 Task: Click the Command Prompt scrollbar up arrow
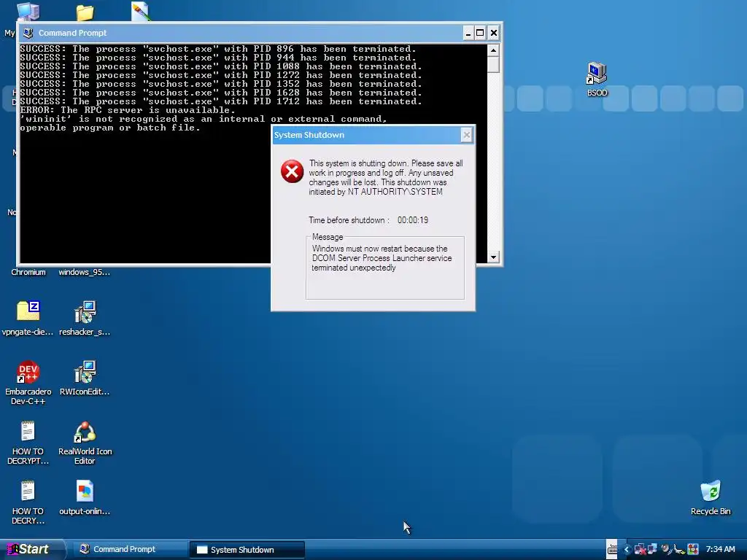click(x=493, y=50)
